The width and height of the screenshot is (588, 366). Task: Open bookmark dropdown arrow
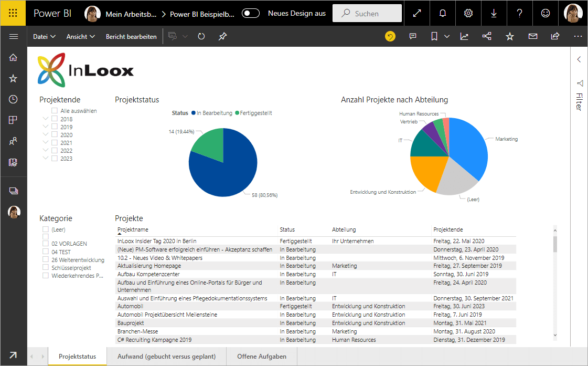click(446, 36)
